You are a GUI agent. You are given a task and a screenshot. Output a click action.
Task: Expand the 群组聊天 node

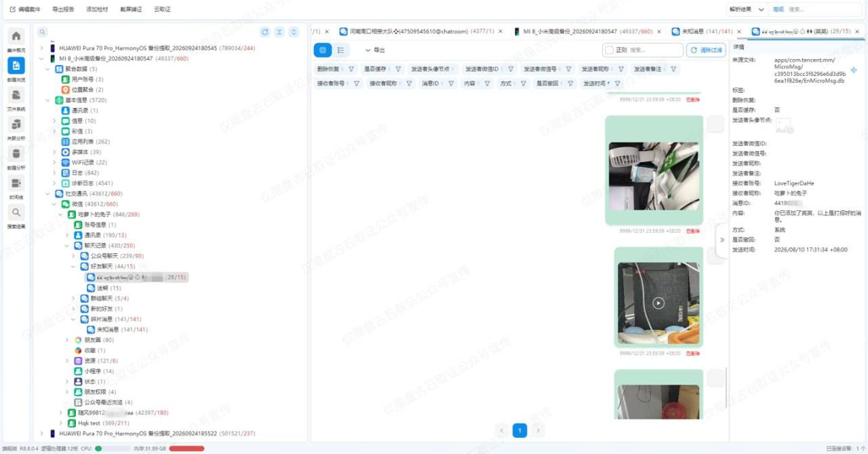73,298
